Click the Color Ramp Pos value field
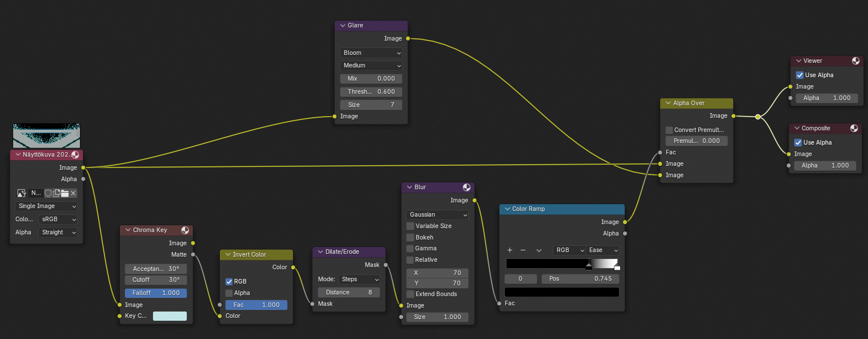Image resolution: width=868 pixels, height=339 pixels. click(580, 278)
